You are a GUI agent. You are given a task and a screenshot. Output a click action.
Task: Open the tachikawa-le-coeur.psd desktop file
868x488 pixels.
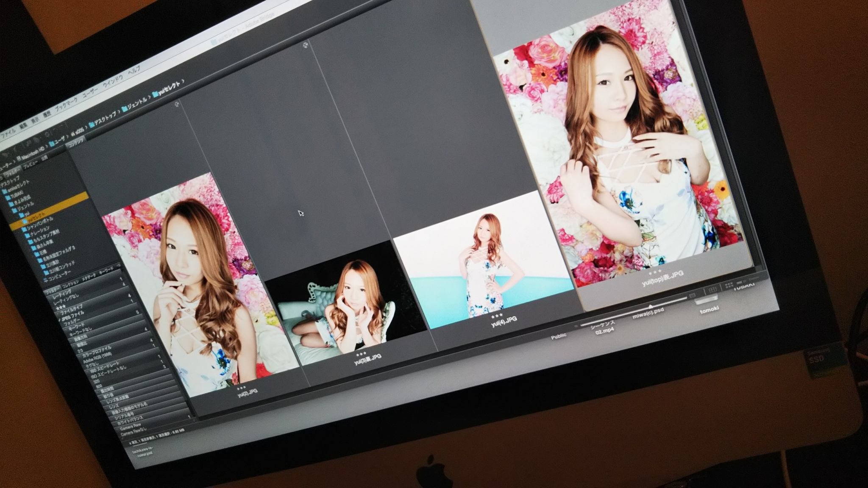coord(143,451)
